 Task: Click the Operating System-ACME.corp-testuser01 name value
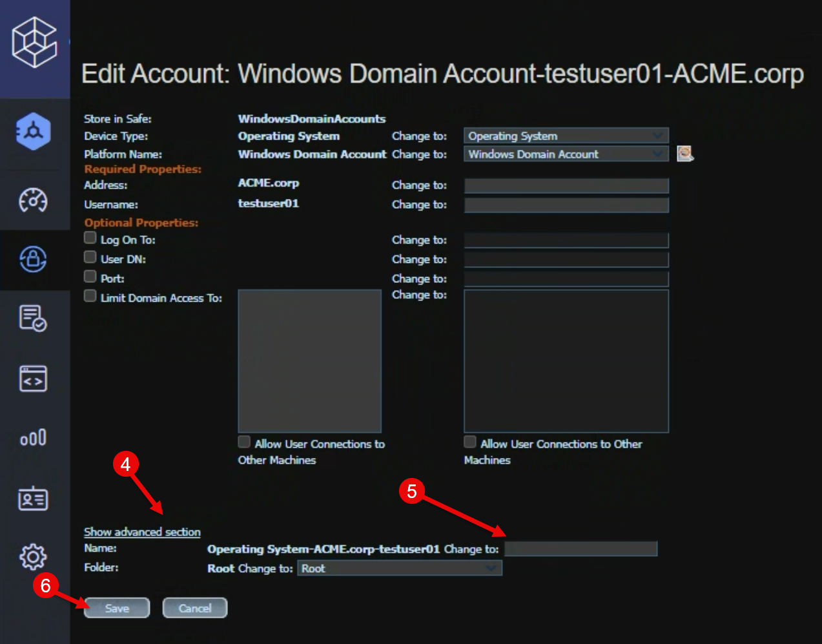pyautogui.click(x=324, y=549)
